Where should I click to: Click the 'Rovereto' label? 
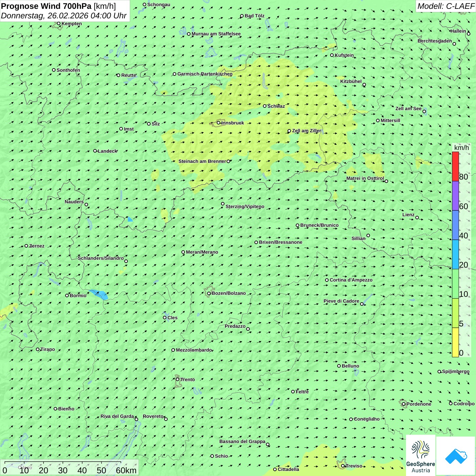pyautogui.click(x=153, y=416)
